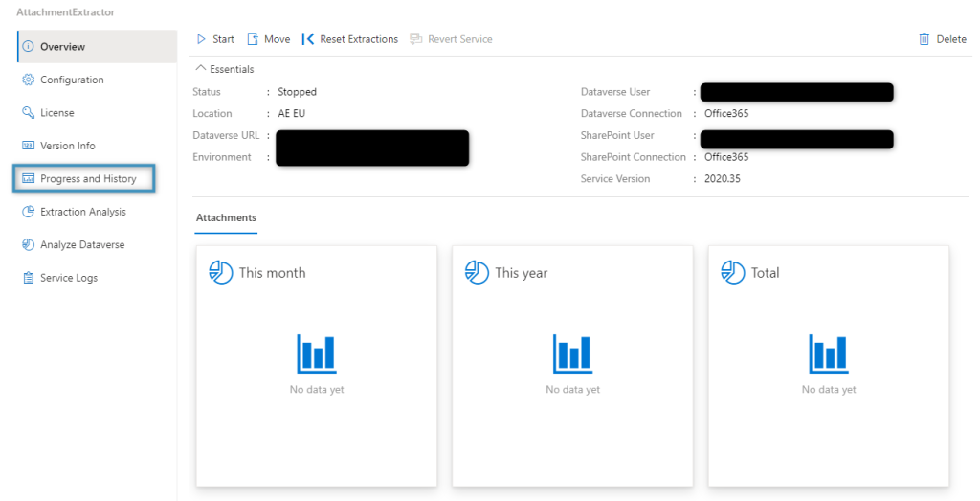Open Analyze Dataverse page
Viewport: 980px width, 501px height.
click(97, 244)
